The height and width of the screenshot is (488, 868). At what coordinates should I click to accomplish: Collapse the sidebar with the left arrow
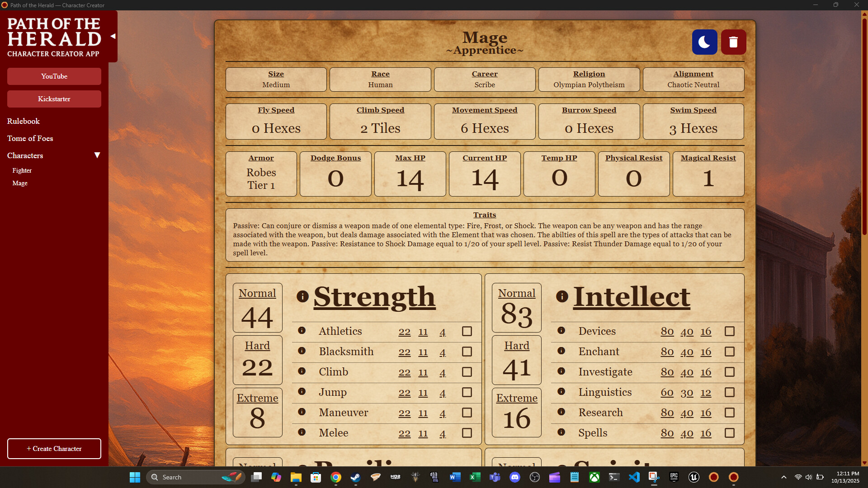coord(113,36)
